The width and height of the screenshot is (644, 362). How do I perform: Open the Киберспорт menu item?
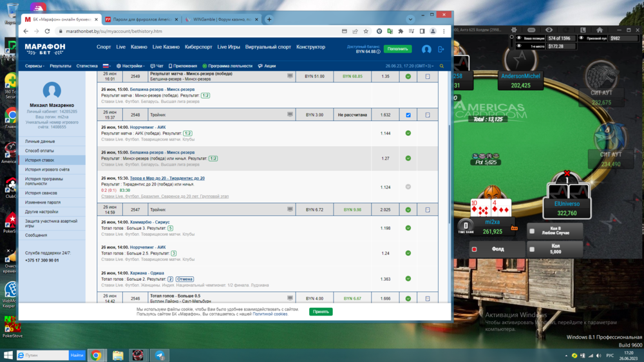tap(198, 47)
